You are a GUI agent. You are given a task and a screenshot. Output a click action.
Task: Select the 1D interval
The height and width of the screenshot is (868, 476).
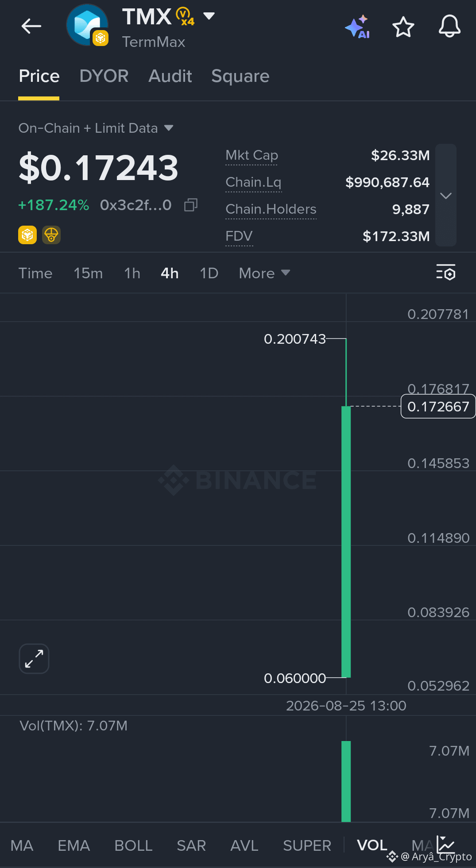click(x=209, y=273)
